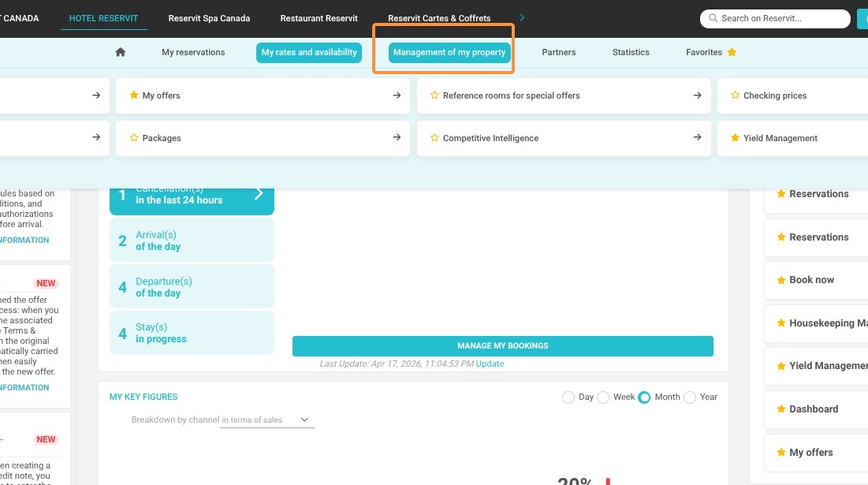Star the Reference rooms for special offers card

(434, 95)
